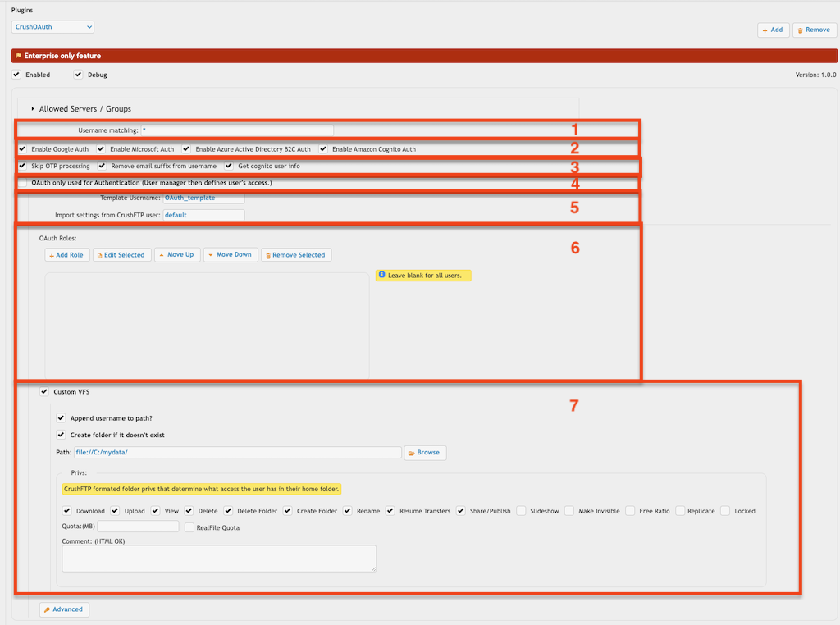Toggle Enable Microsoft Auth checkbox
Viewport: 840px width, 625px height.
[101, 149]
